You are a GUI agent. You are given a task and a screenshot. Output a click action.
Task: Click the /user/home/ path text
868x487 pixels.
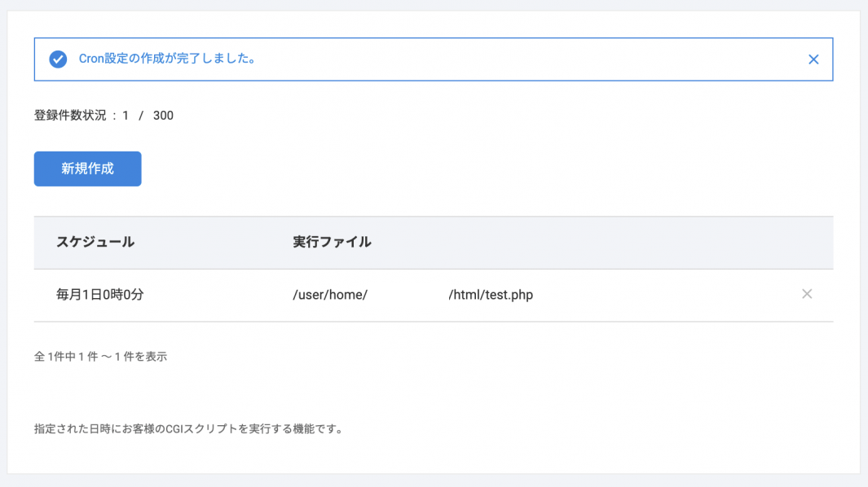pyautogui.click(x=330, y=295)
